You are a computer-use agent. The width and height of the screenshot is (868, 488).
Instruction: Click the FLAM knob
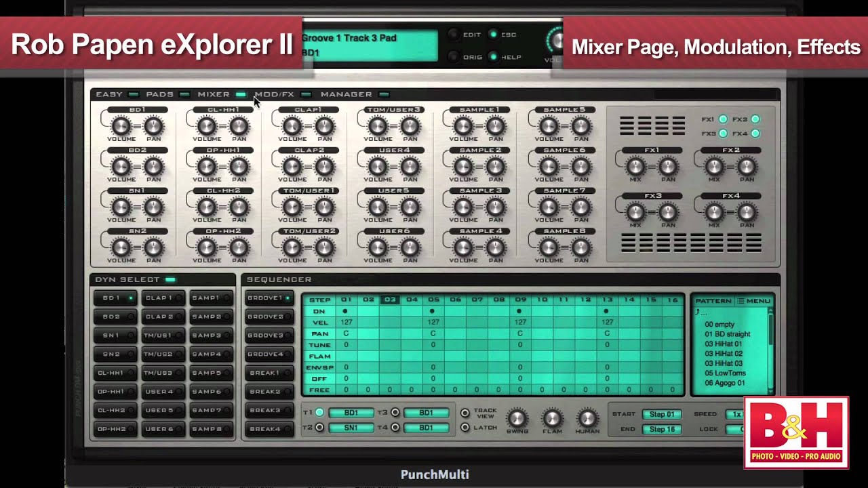click(552, 418)
